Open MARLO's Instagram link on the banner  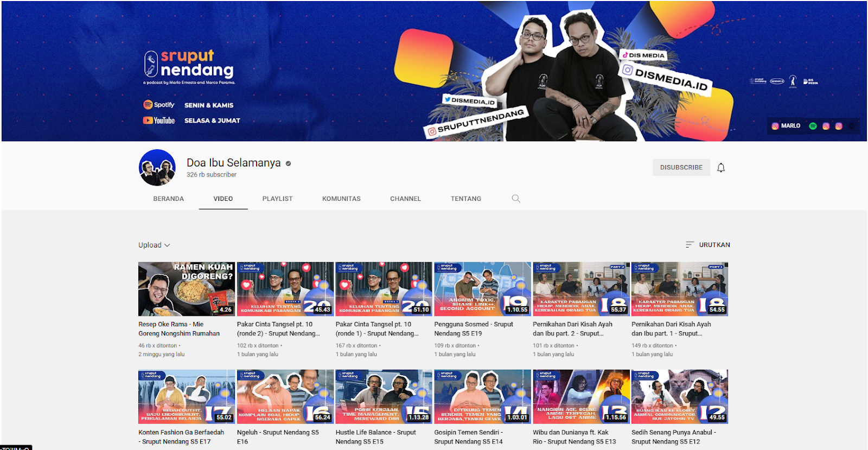[x=786, y=126]
